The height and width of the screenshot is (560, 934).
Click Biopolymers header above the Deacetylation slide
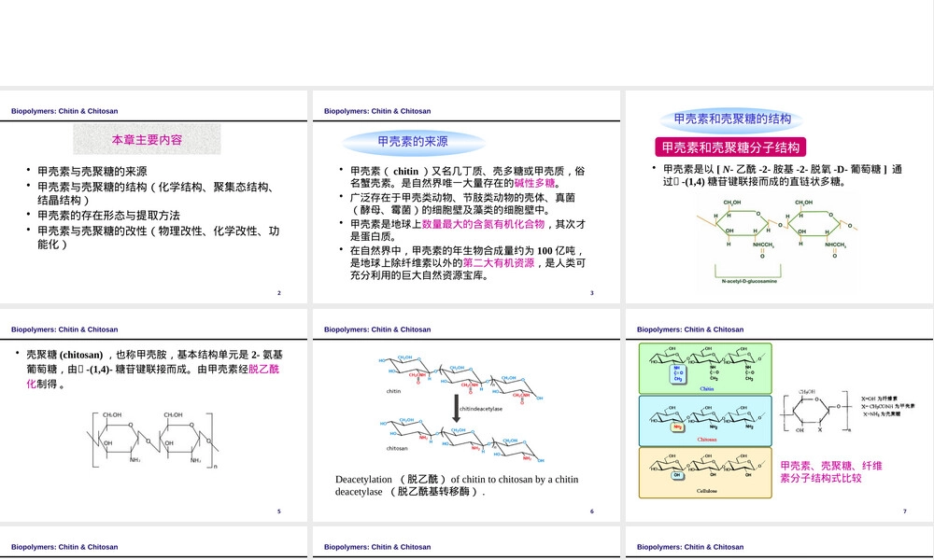point(377,329)
